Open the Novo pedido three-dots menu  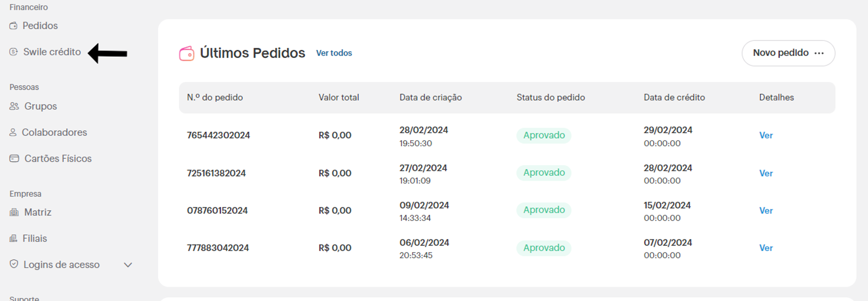(x=819, y=53)
